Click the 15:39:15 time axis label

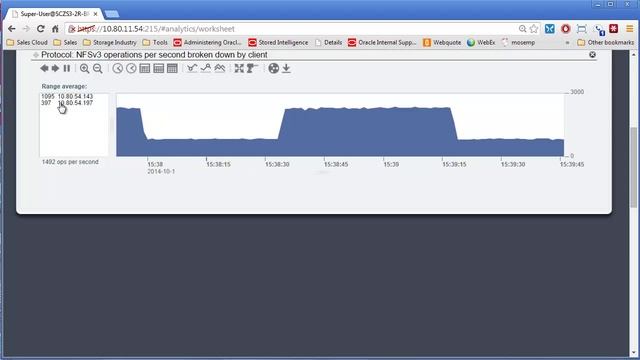(x=454, y=164)
